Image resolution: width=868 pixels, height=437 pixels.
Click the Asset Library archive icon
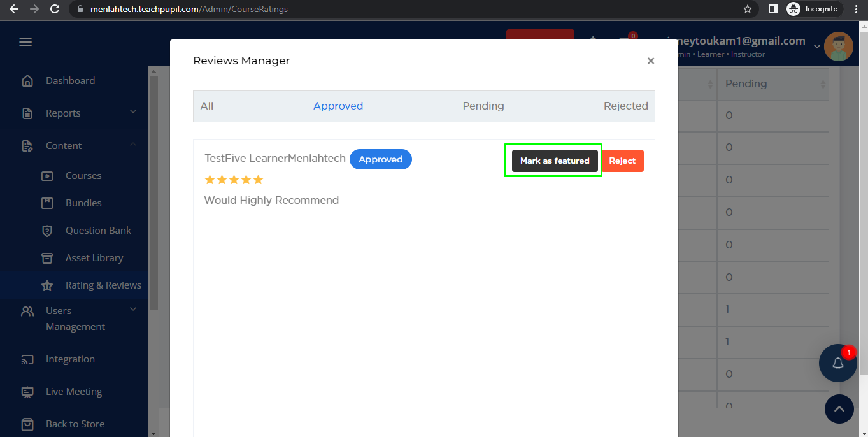pyautogui.click(x=47, y=258)
